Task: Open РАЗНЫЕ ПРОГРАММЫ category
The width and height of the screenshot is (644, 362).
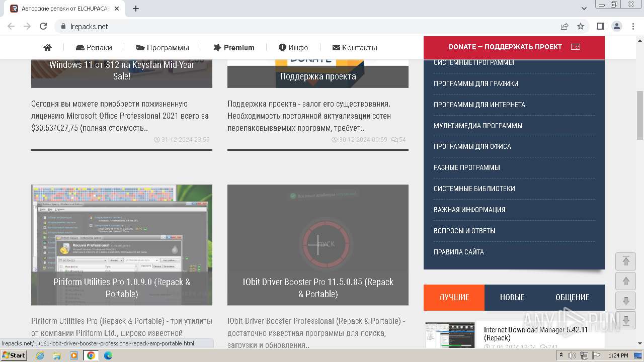Action: (x=467, y=167)
